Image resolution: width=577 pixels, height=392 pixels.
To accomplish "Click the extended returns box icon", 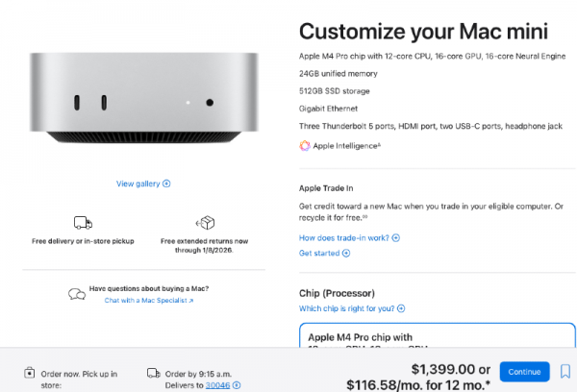I will click(x=204, y=223).
